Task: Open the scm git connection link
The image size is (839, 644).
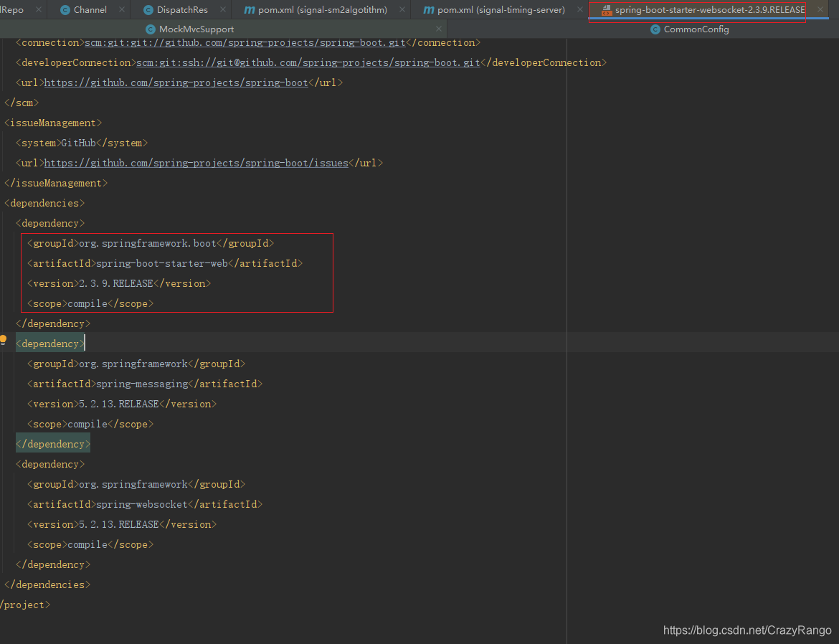Action: tap(237, 42)
